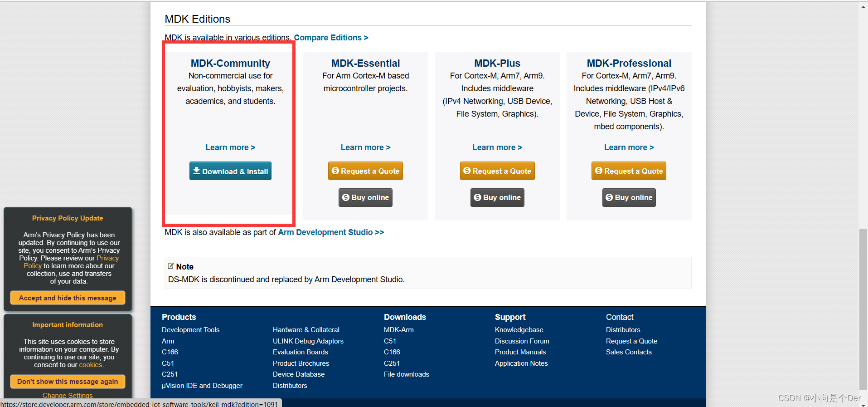
Task: Click Don't show this message again
Action: [68, 382]
